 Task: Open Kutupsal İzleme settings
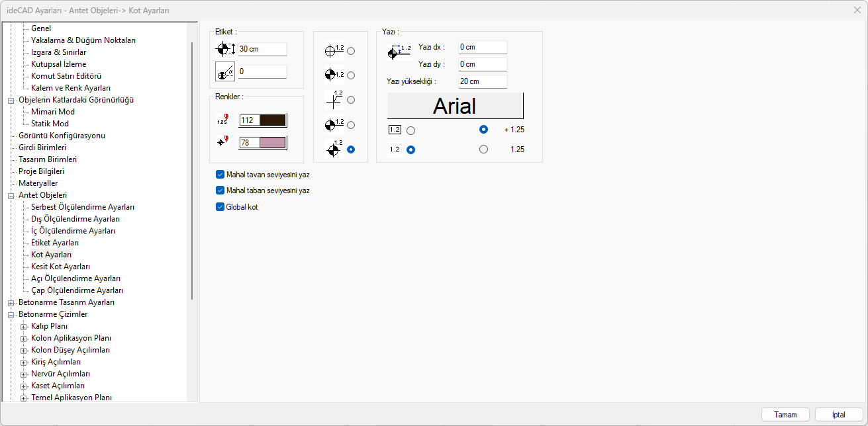[x=59, y=64]
